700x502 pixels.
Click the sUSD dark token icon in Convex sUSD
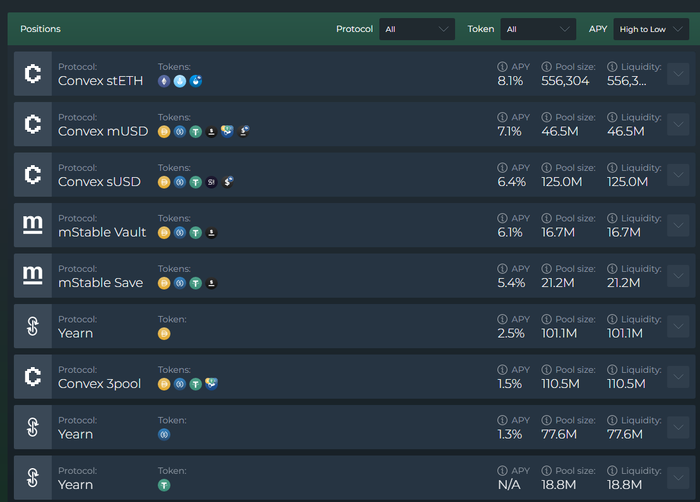coord(212,182)
